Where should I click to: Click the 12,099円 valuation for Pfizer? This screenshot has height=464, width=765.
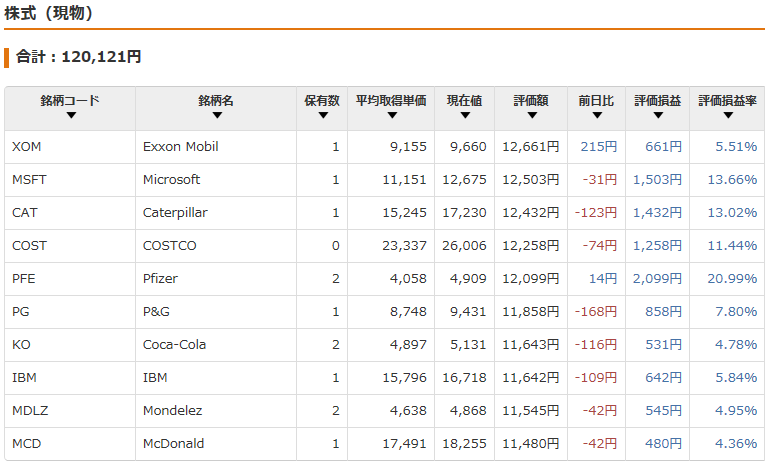coord(531,279)
